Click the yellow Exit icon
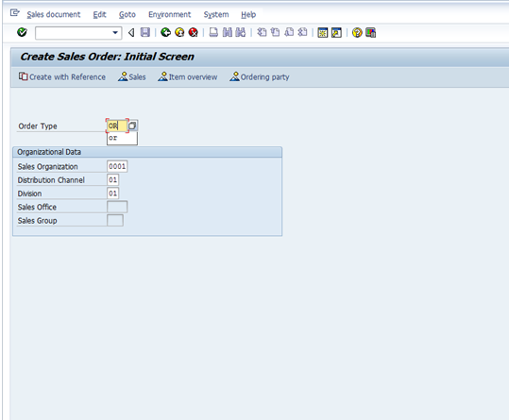Image resolution: width=509 pixels, height=420 pixels. click(x=179, y=32)
